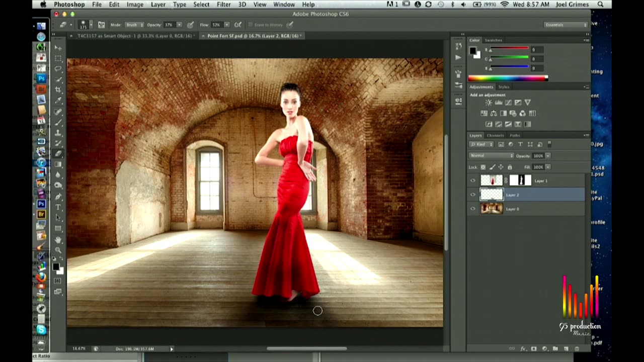Screen dimensions: 644x362
Task: Select the Hand tool
Action: pyautogui.click(x=58, y=239)
